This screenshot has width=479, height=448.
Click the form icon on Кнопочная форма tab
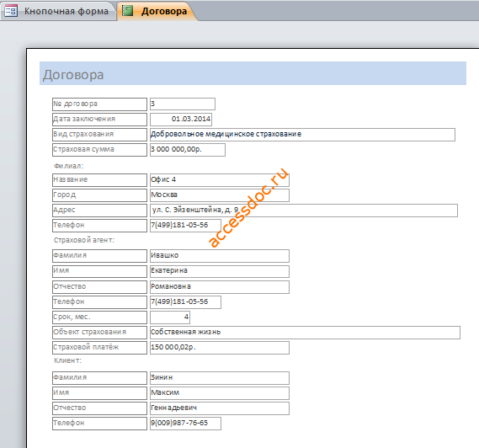point(11,11)
